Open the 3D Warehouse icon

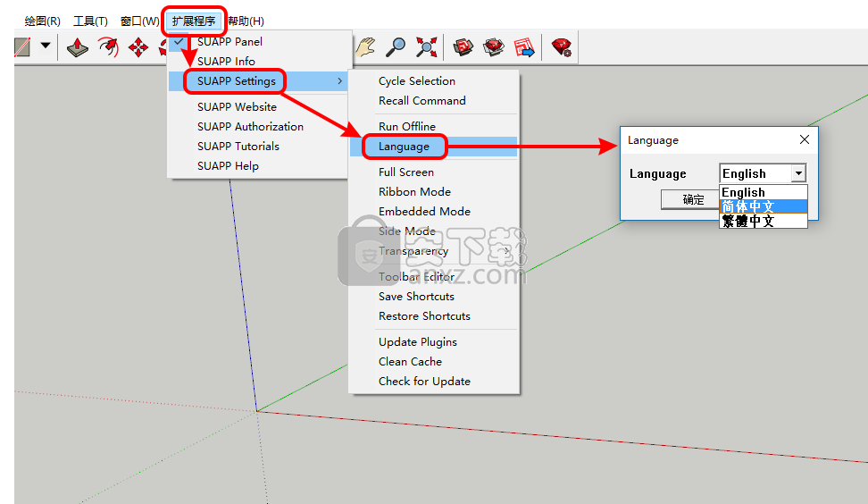point(463,47)
